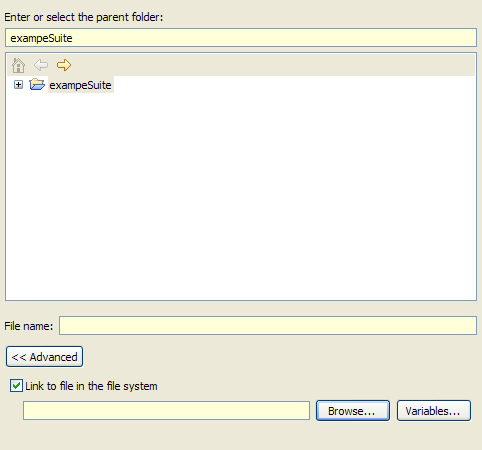
Task: Click the 'Enter or select the parent folder:' label
Action: pos(84,17)
